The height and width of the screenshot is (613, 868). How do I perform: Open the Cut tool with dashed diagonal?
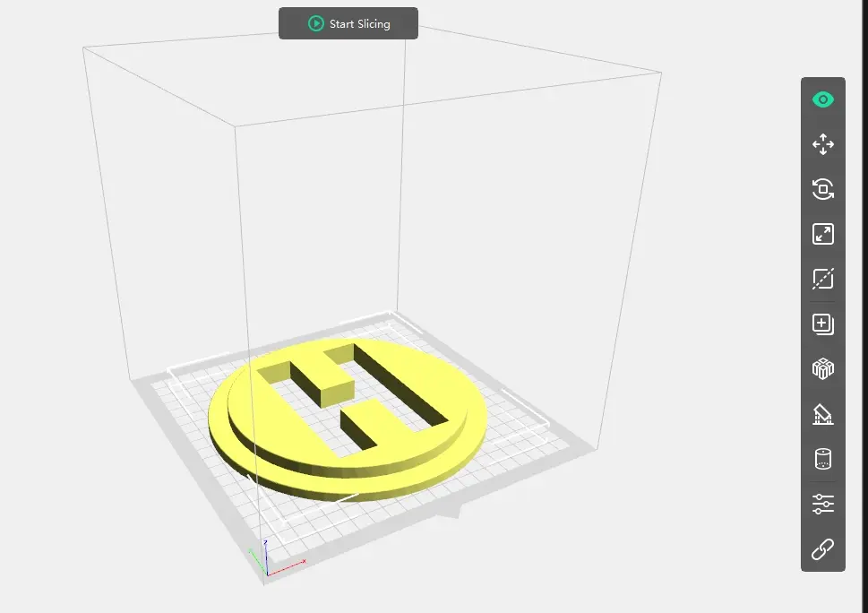822,279
